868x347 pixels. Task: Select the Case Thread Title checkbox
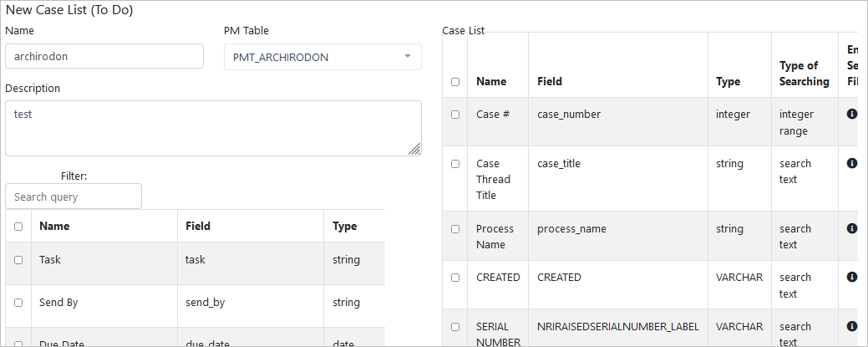point(455,164)
